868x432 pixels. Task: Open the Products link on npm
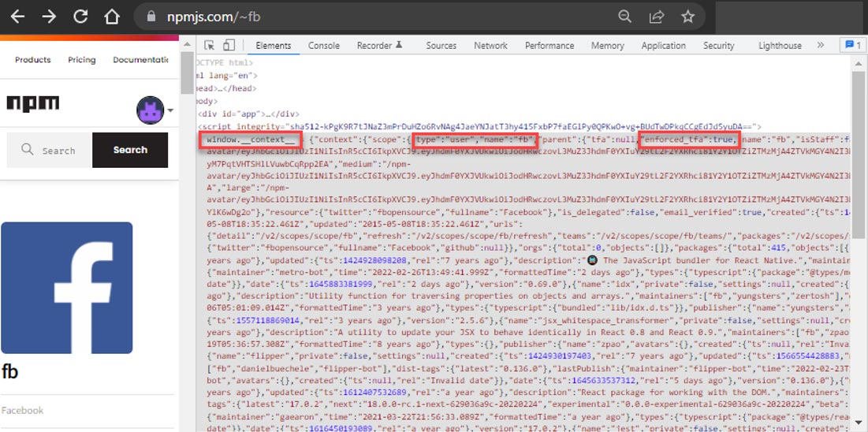point(32,60)
